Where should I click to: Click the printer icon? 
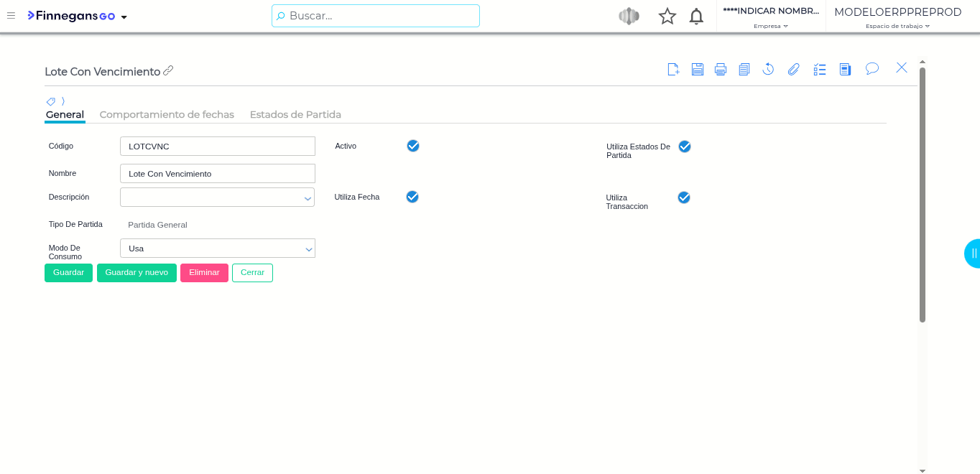[x=721, y=69]
